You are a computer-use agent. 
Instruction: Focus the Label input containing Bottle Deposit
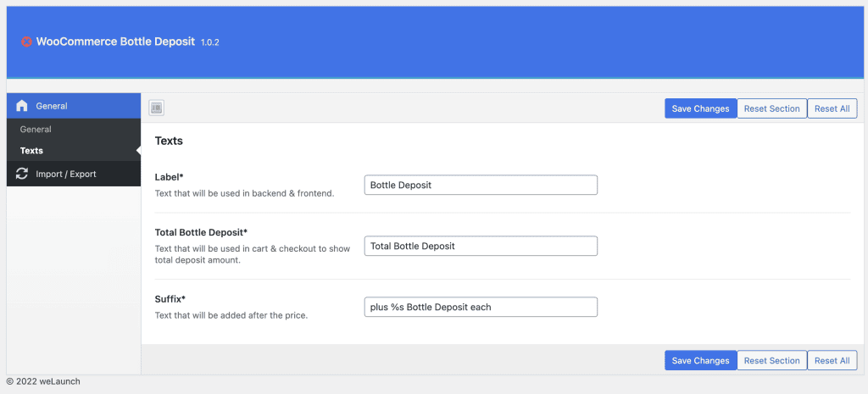point(481,185)
